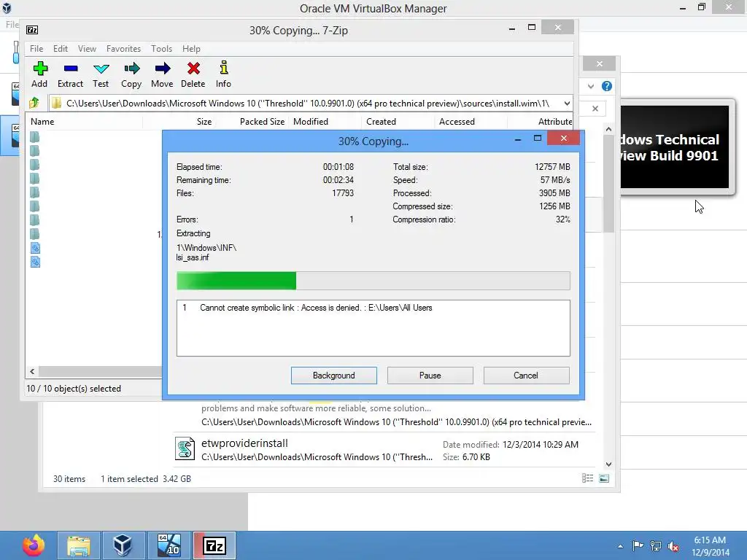Click the etwproviderinstall file icon
Image resolution: width=747 pixels, height=560 pixels.
(x=185, y=448)
